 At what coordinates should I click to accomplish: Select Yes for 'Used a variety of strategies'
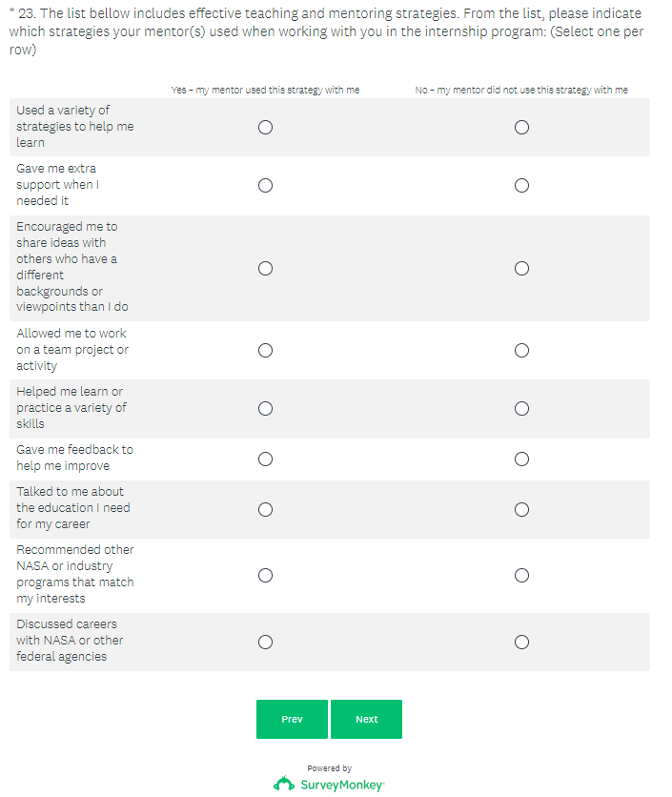pyautogui.click(x=265, y=127)
